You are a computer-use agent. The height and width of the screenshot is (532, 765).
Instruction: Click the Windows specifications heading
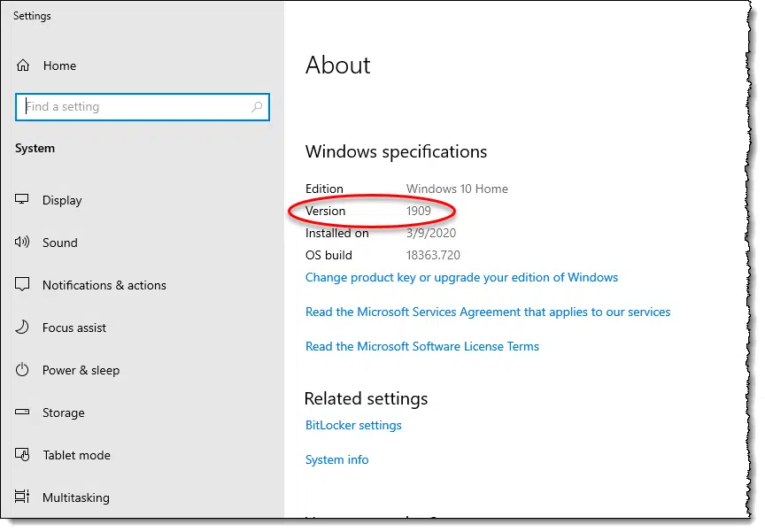(396, 152)
